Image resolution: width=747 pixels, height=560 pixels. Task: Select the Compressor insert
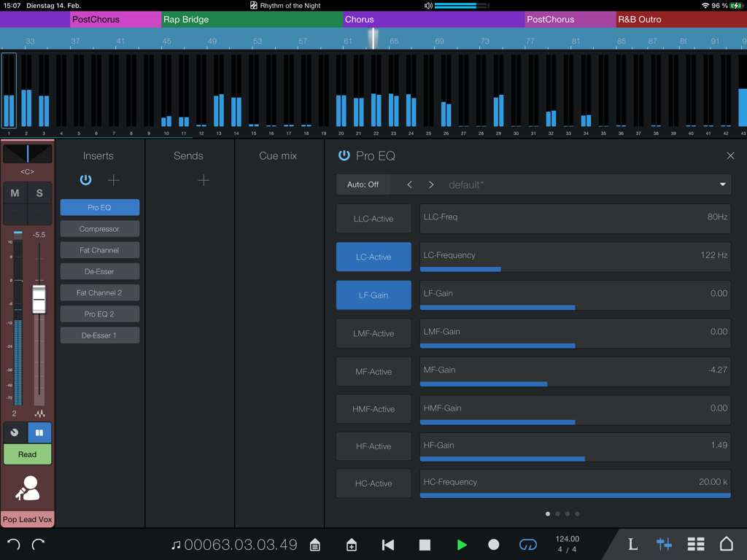(x=99, y=228)
